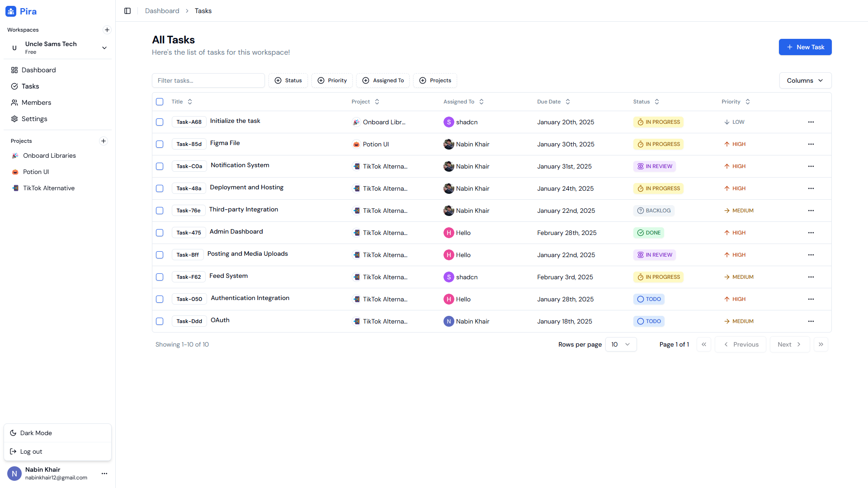Open row actions for Admin Dashboard

[811, 233]
